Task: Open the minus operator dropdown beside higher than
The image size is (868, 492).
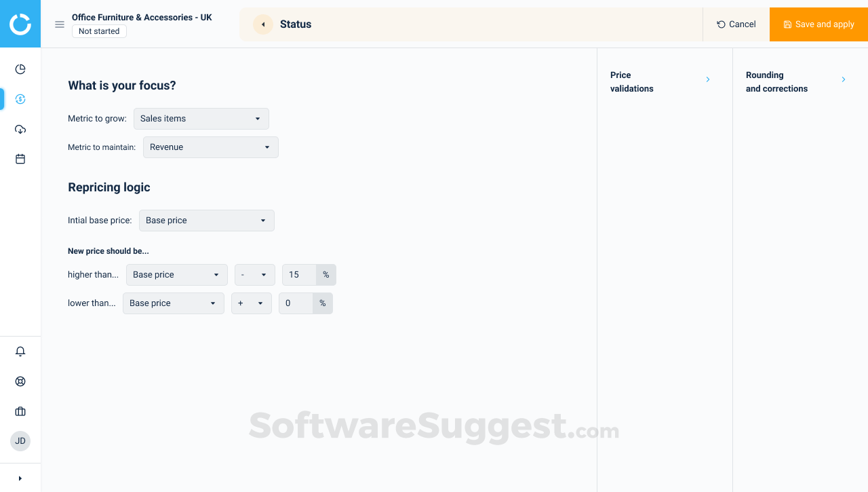Action: pyautogui.click(x=254, y=274)
